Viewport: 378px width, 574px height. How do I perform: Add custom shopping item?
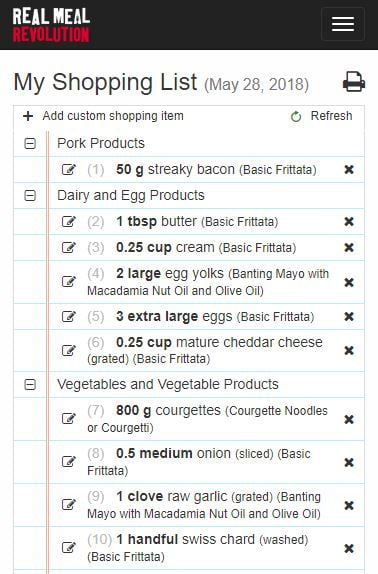click(x=103, y=116)
